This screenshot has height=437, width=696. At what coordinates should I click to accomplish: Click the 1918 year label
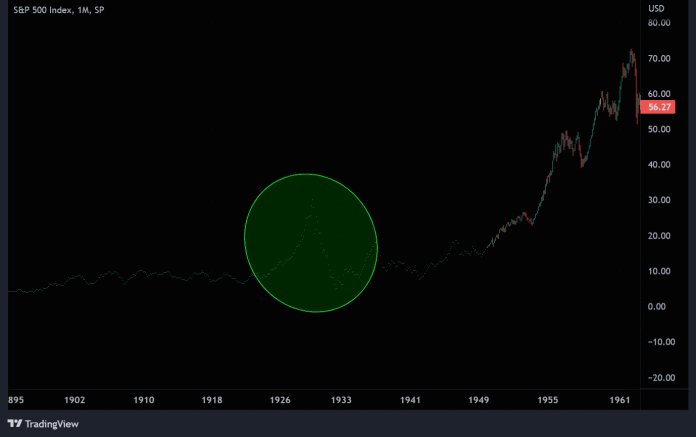[212, 400]
